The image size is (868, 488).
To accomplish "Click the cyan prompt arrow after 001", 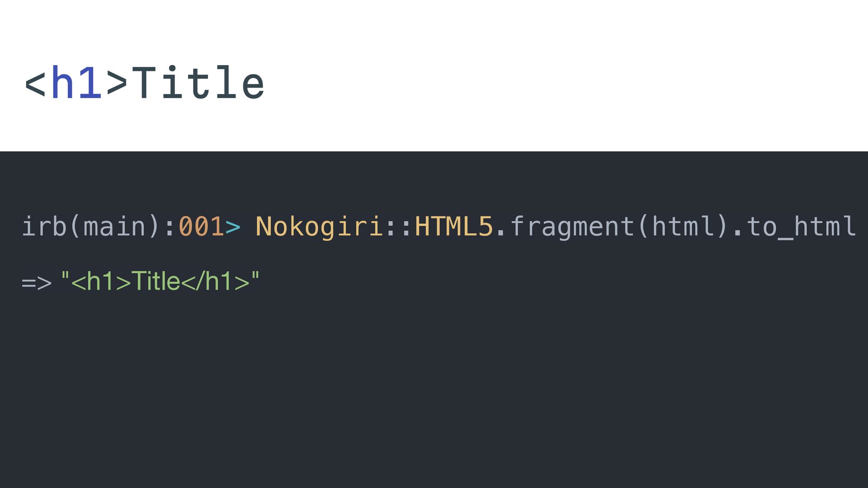I will 233,227.
